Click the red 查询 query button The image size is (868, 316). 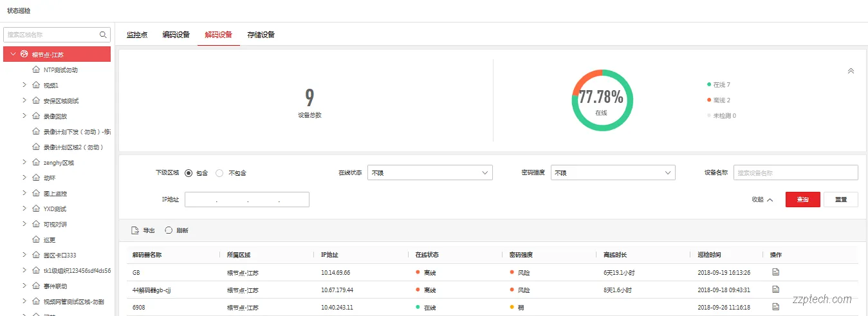click(x=803, y=200)
